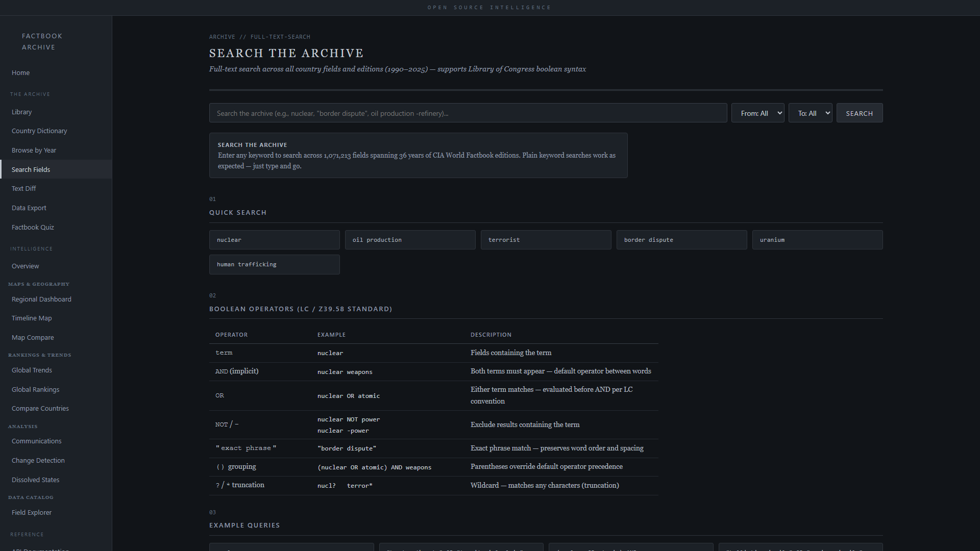Screen dimensions: 980x551
Task: Run the 'nuclear' quick search
Action: (x=274, y=239)
